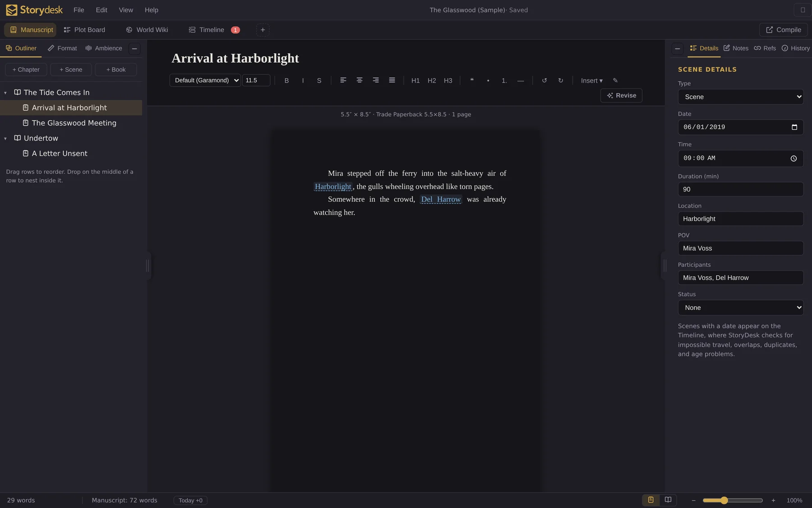Insert a horizontal rule

point(521,80)
